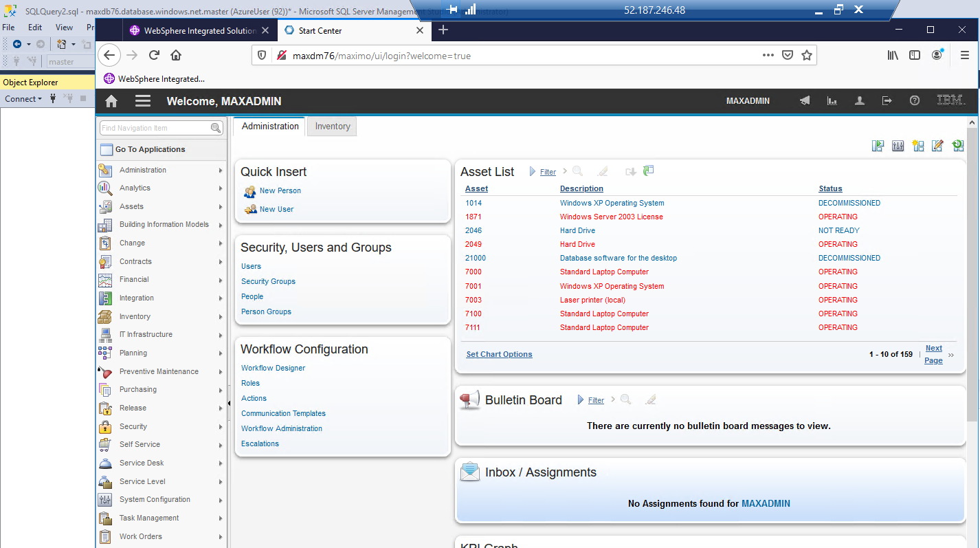The width and height of the screenshot is (980, 548).
Task: Open Firefox application menu
Action: point(965,56)
